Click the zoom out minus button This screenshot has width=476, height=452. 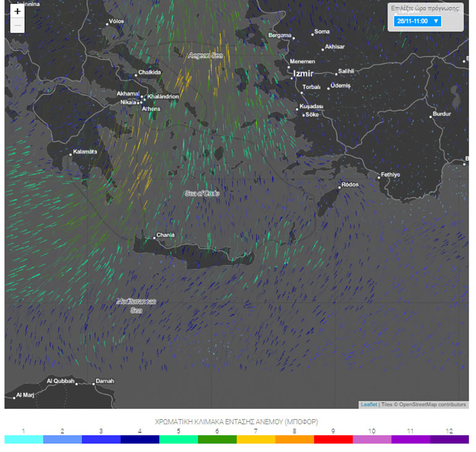17,26
